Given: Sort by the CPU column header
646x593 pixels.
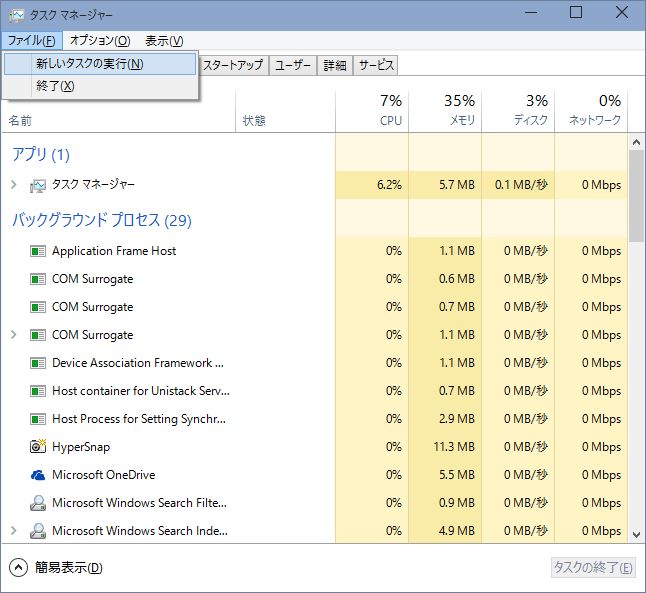Looking at the screenshot, I should [x=372, y=110].
